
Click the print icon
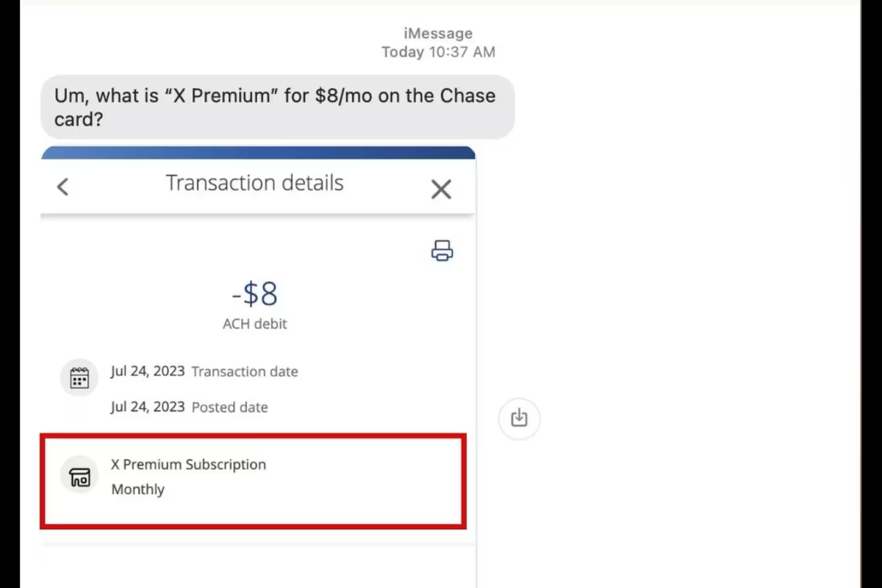(x=442, y=251)
